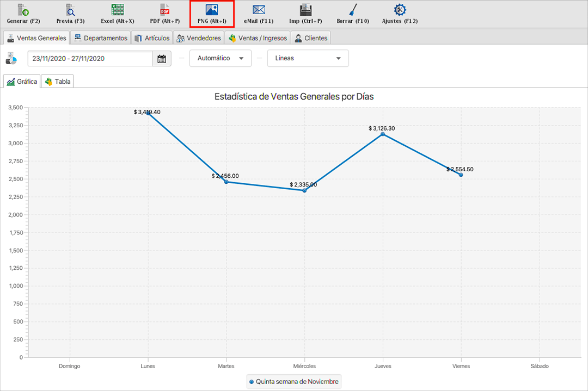Open the calendar date picker button

[x=162, y=59]
